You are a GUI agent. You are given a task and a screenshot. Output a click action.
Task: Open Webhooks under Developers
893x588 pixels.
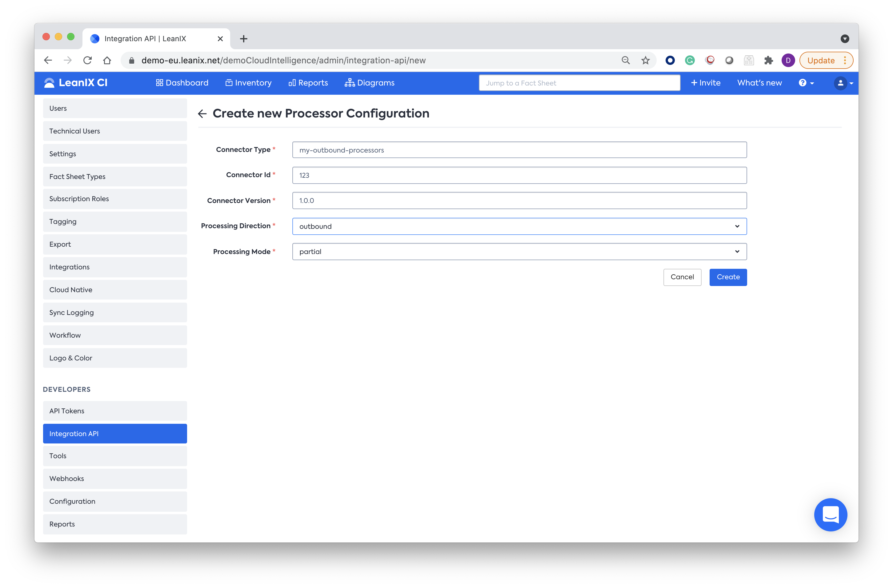(x=115, y=479)
